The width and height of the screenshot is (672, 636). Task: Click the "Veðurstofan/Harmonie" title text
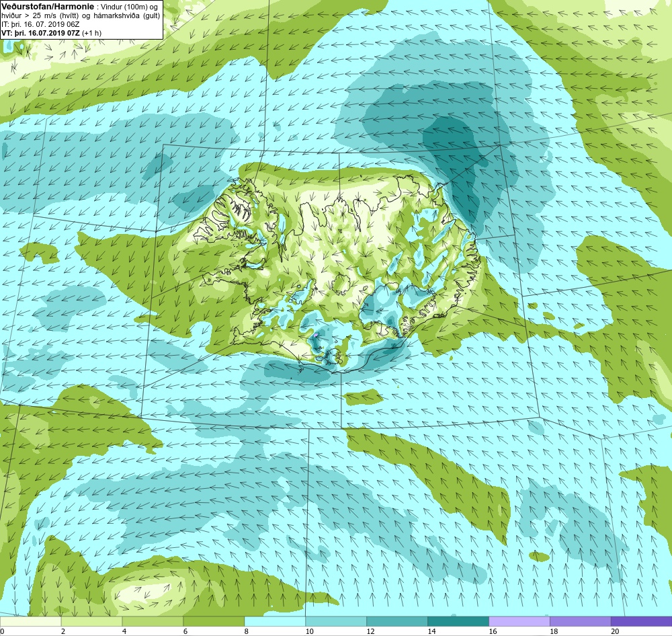tap(48, 7)
